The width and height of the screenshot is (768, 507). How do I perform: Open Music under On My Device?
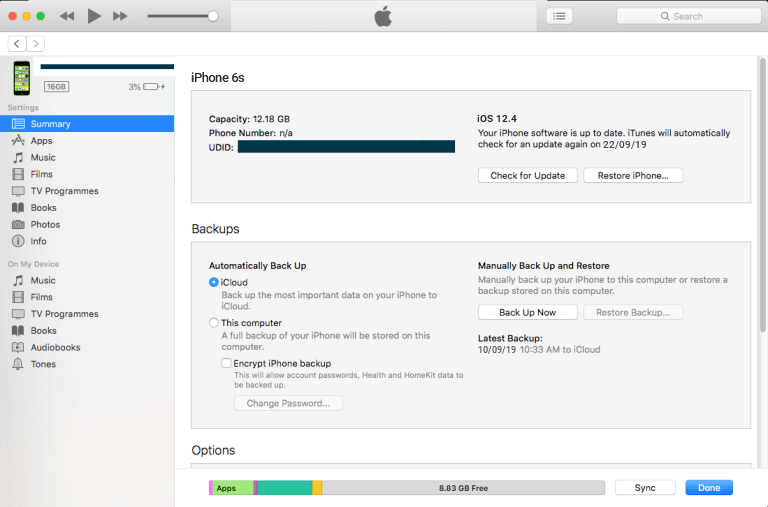coord(87,280)
